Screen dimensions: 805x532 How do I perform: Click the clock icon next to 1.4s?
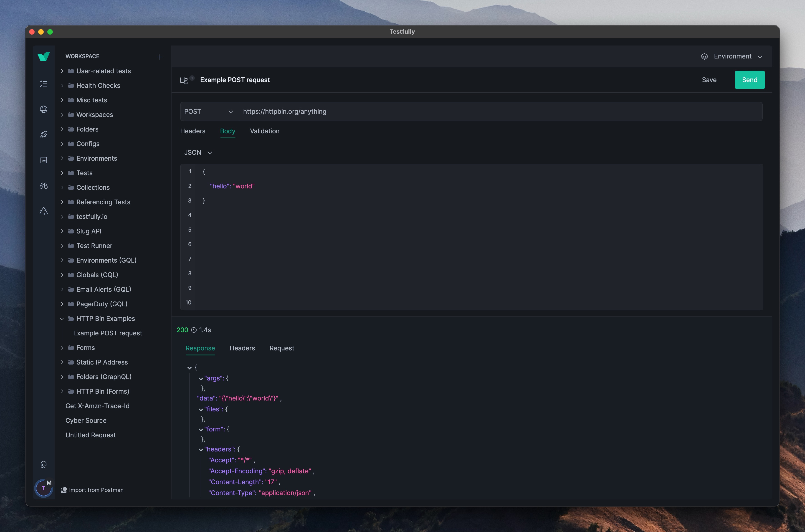click(x=194, y=330)
